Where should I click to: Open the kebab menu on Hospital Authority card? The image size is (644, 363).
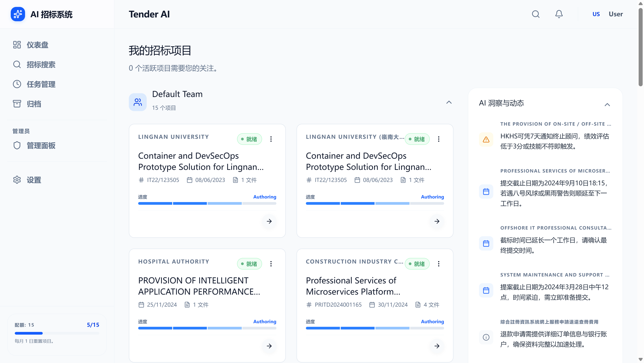271,264
